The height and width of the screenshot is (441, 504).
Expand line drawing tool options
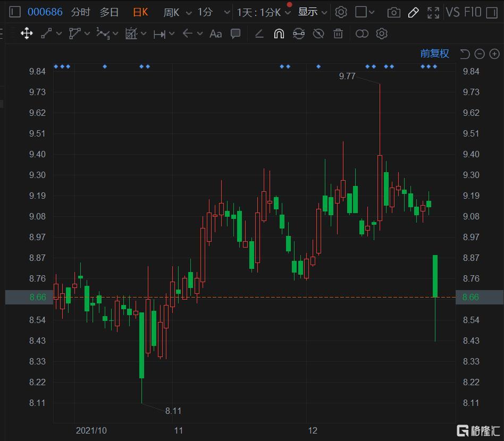point(59,33)
